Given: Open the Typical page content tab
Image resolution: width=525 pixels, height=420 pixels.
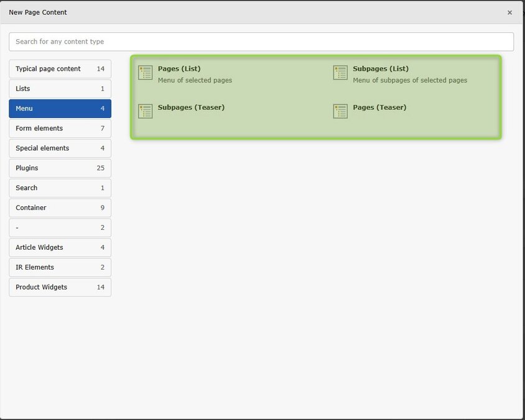Looking at the screenshot, I should (x=60, y=69).
